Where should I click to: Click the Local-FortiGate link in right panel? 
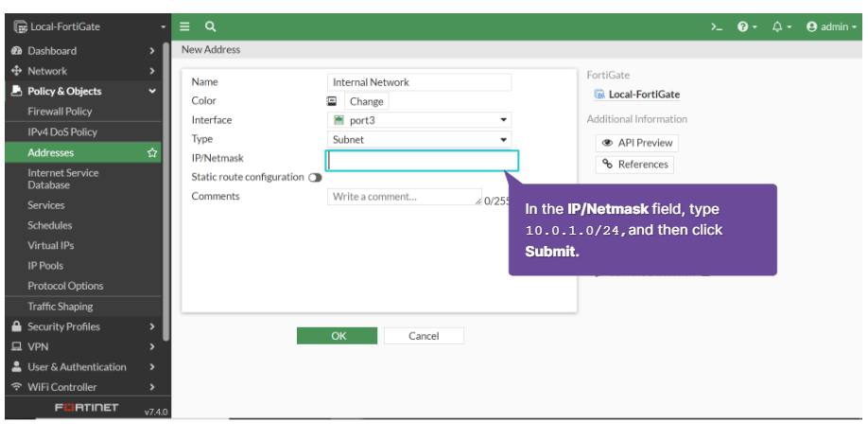pyautogui.click(x=644, y=94)
